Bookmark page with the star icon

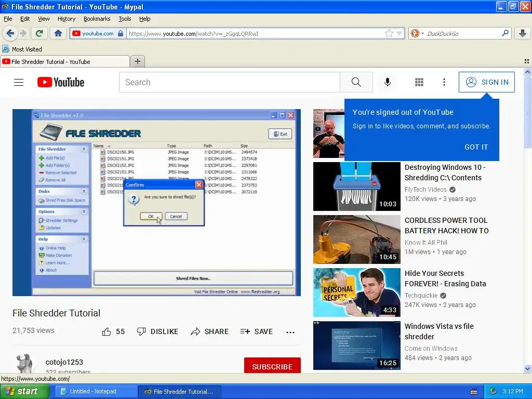coord(389,33)
